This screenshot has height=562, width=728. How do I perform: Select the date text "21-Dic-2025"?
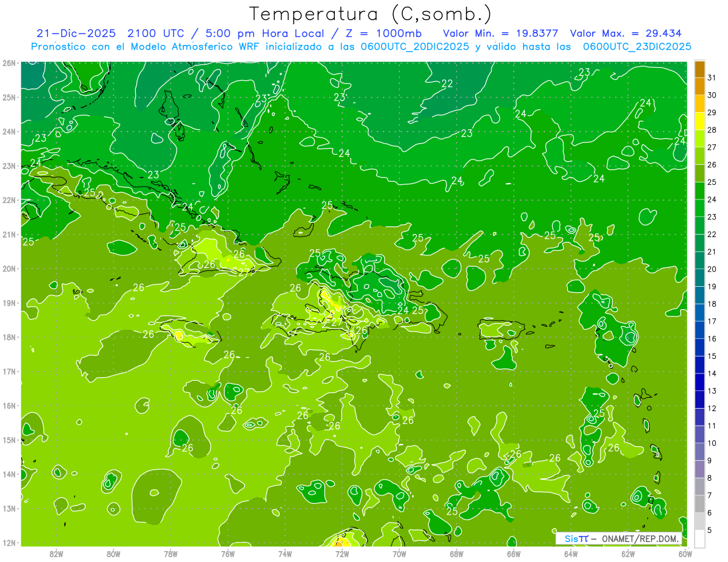[76, 33]
